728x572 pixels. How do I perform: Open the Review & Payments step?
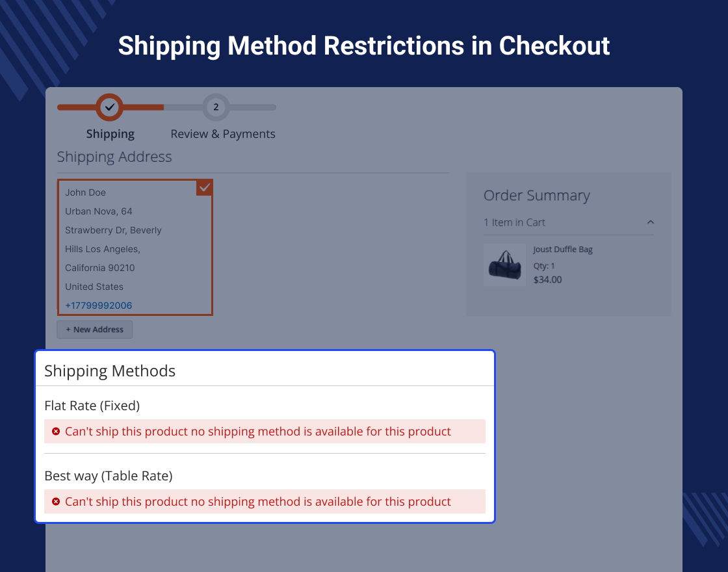pyautogui.click(x=223, y=134)
